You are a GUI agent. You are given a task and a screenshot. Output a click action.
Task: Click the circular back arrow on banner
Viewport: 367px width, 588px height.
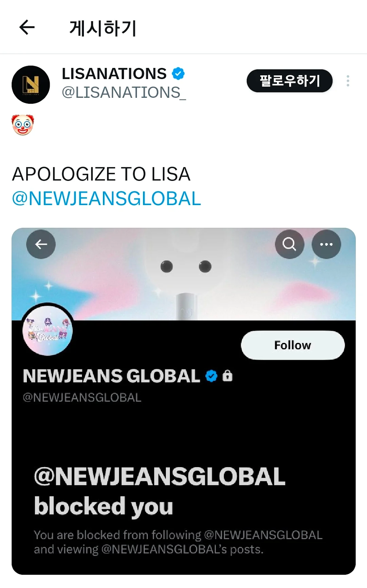pos(41,244)
